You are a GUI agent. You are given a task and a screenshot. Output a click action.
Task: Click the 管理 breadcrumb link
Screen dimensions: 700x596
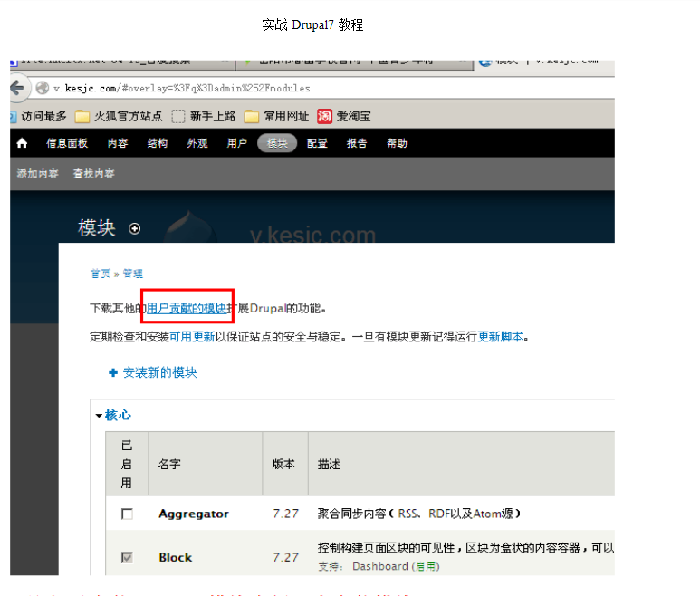(133, 274)
